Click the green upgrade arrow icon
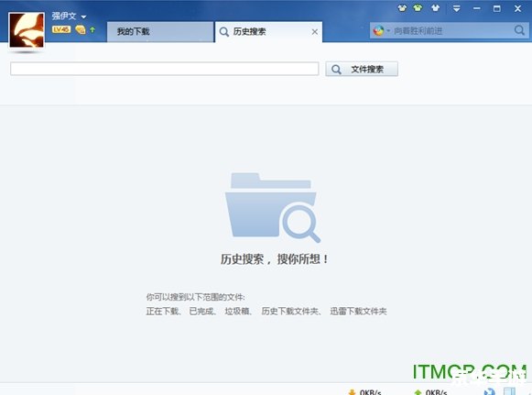The width and height of the screenshot is (532, 395). point(92,30)
